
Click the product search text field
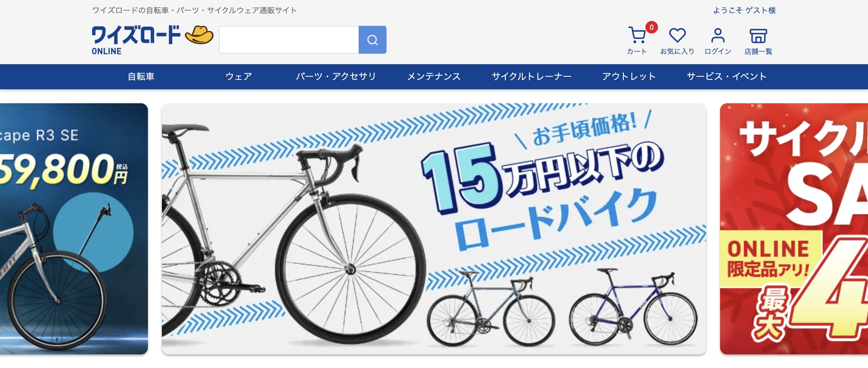[289, 40]
